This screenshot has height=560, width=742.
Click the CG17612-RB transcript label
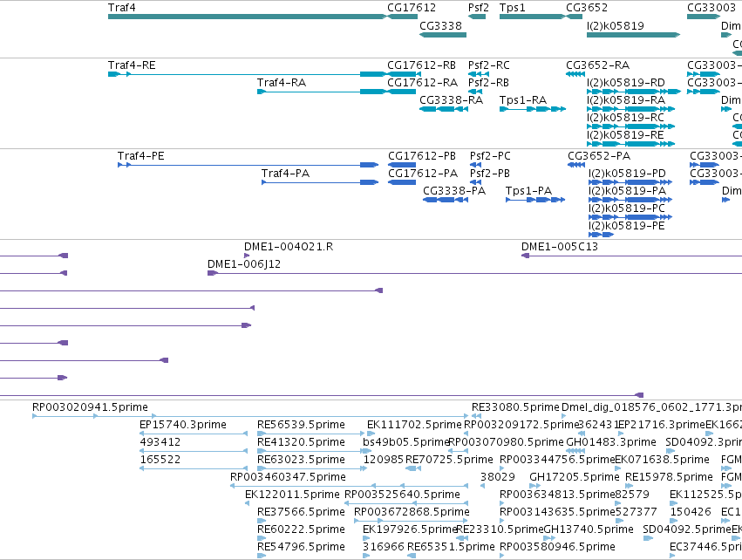coord(421,65)
